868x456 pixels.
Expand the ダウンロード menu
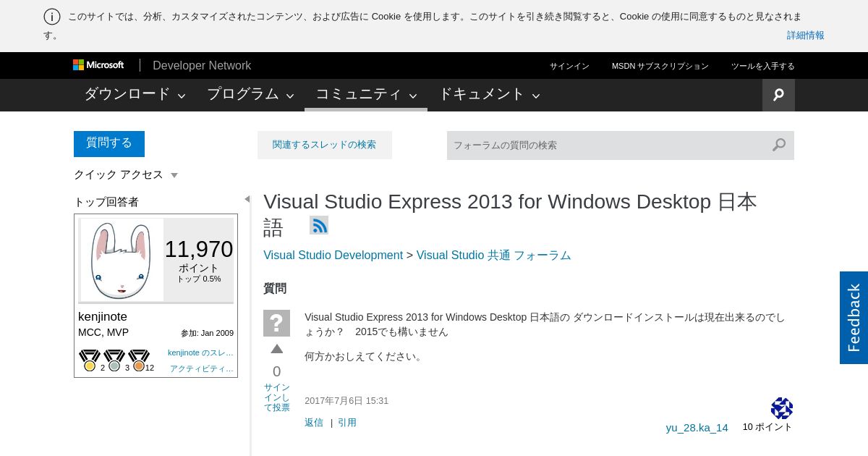pos(135,94)
